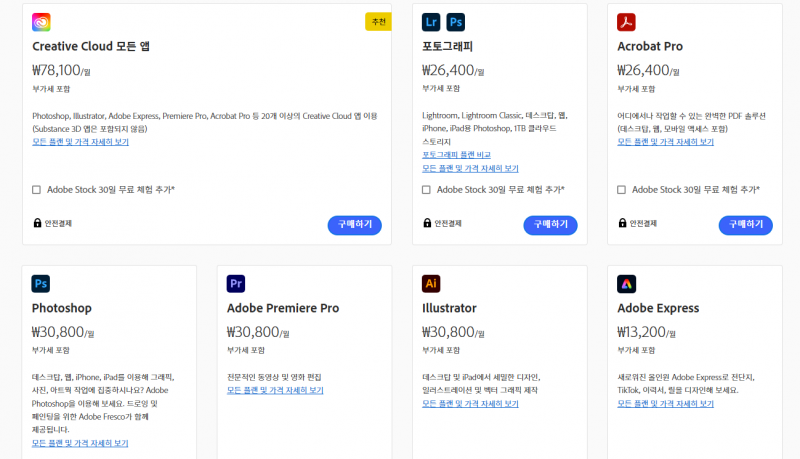Open 모든 플랜 및 가격 link under Adobe Express
Image resolution: width=800 pixels, height=459 pixels.
(x=665, y=403)
